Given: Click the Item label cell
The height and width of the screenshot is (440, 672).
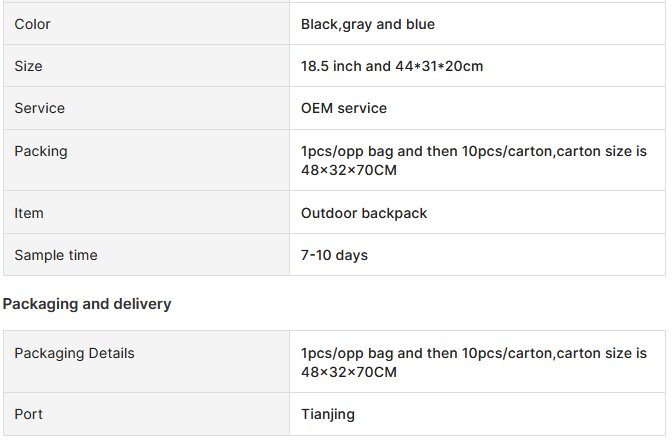Looking at the screenshot, I should coord(146,213).
